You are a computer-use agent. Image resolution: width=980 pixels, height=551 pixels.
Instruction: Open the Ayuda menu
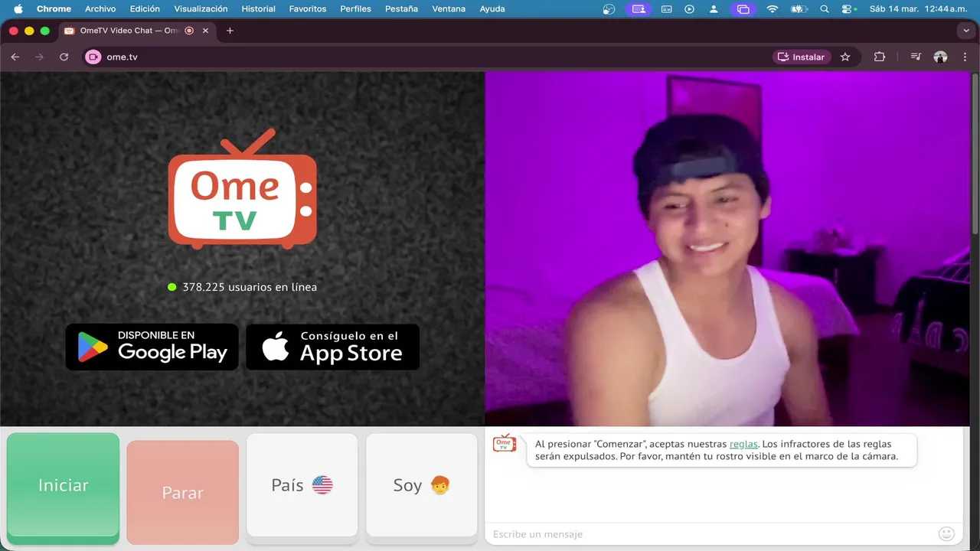point(492,8)
